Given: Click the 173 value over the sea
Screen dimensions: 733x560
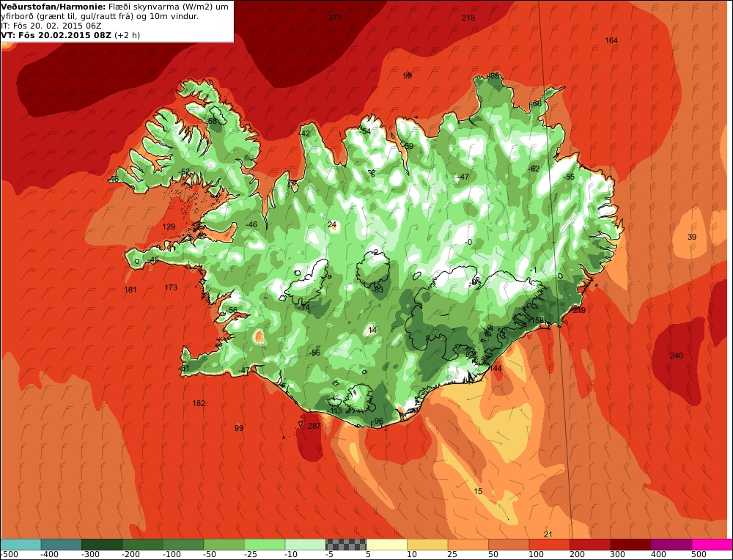Looking at the screenshot, I should 171,287.
